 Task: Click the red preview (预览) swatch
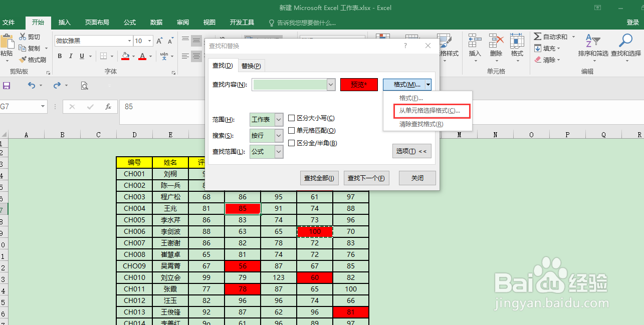tap(359, 84)
